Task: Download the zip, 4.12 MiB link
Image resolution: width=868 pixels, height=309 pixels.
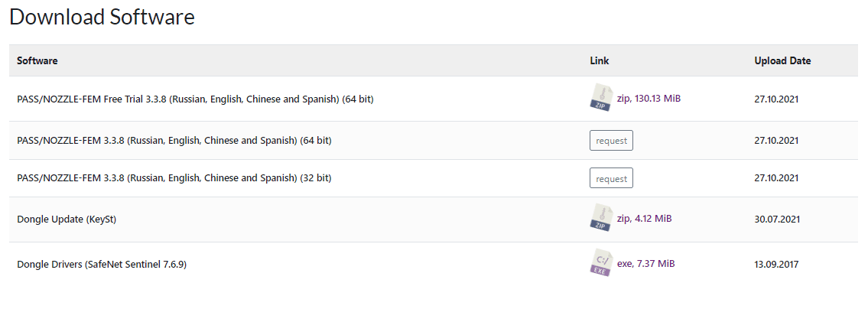Action: coord(645,218)
